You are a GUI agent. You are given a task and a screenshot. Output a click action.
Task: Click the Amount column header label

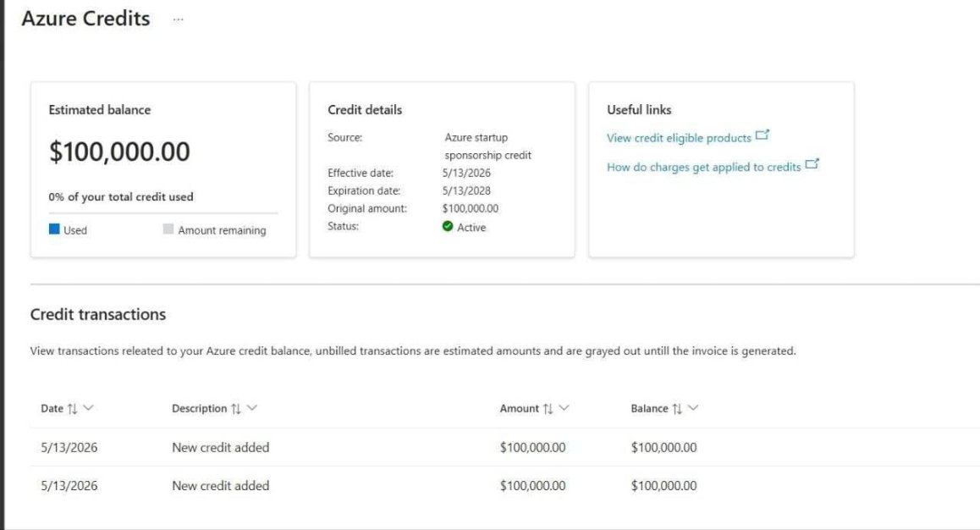(519, 409)
